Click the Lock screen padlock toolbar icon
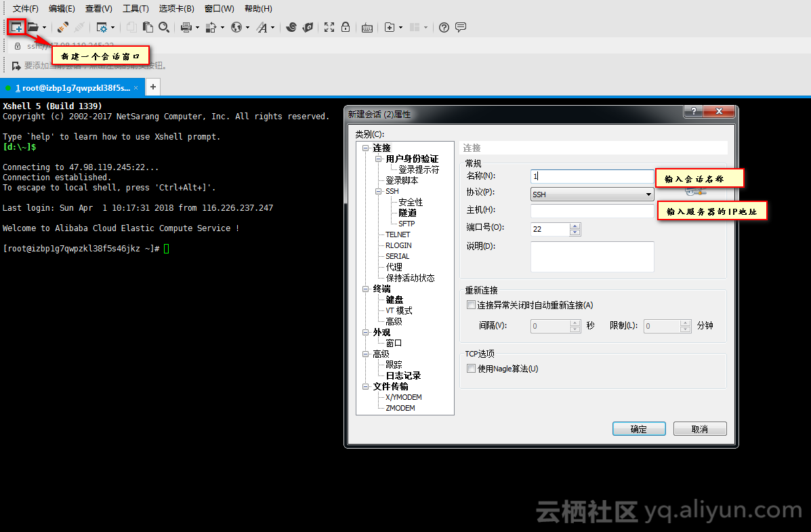 tap(346, 27)
